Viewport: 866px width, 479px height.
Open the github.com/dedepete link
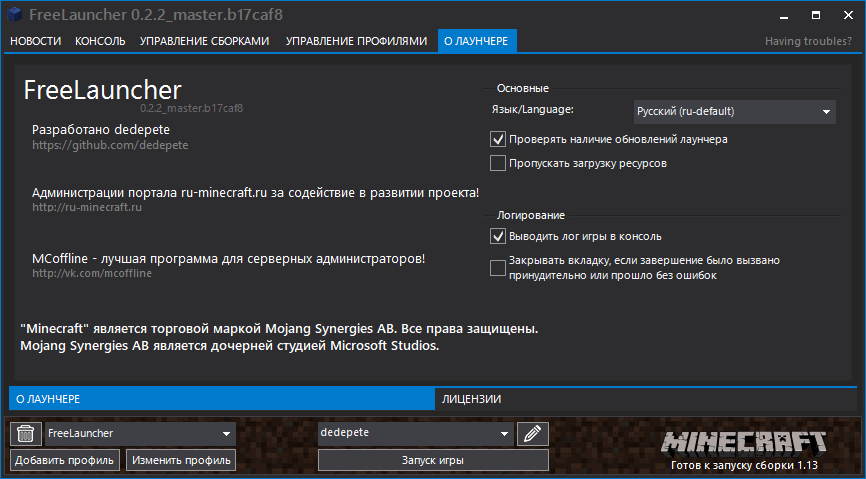click(110, 145)
